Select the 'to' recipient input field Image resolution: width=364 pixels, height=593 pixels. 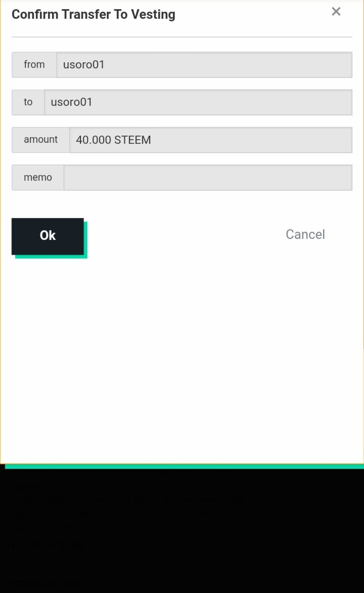(x=198, y=102)
